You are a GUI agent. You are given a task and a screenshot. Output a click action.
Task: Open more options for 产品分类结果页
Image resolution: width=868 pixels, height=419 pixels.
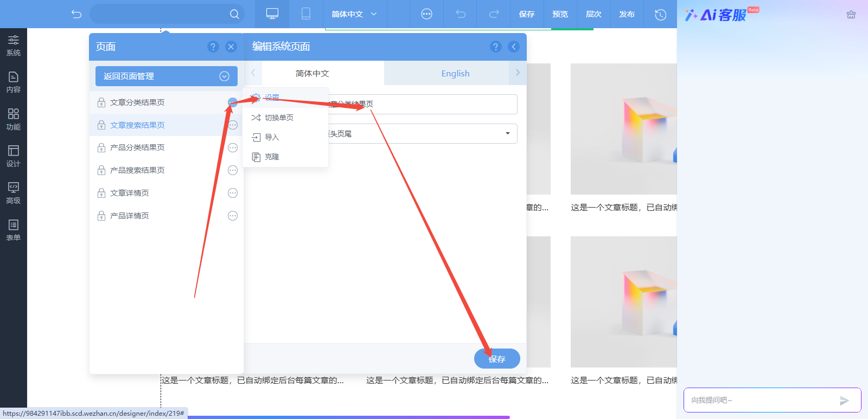click(233, 147)
